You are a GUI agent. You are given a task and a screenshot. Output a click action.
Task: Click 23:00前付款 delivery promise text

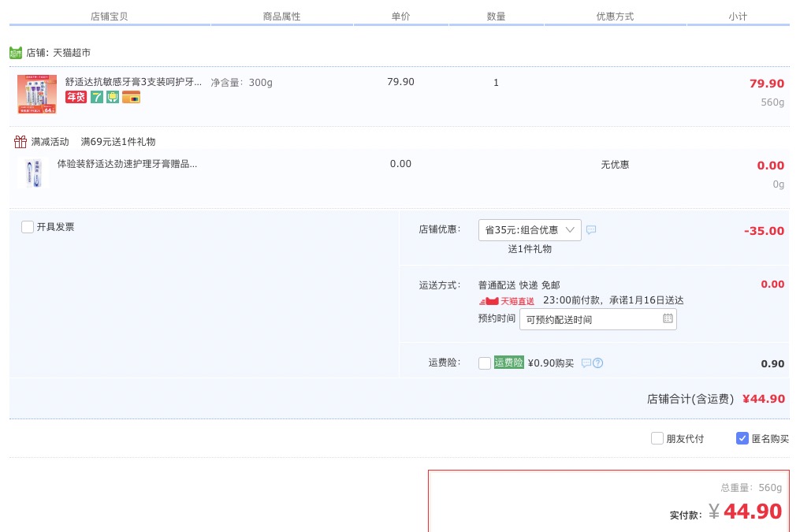pyautogui.click(x=613, y=300)
